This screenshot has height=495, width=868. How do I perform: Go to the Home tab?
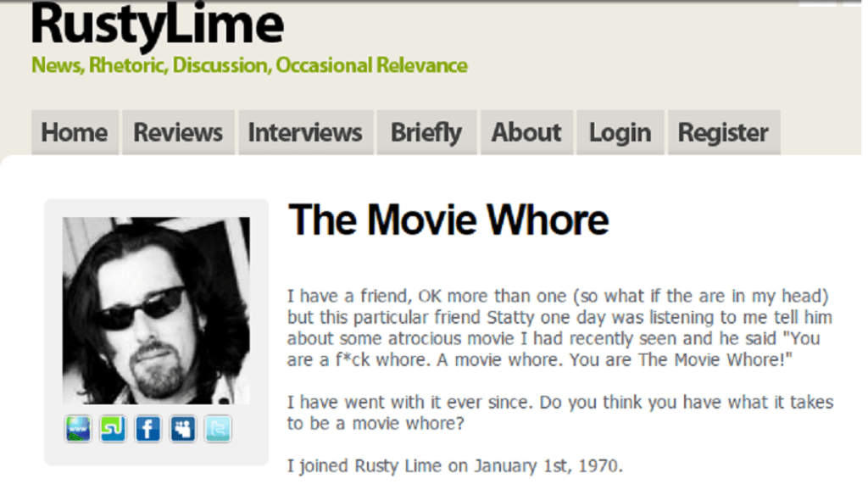pyautogui.click(x=75, y=133)
